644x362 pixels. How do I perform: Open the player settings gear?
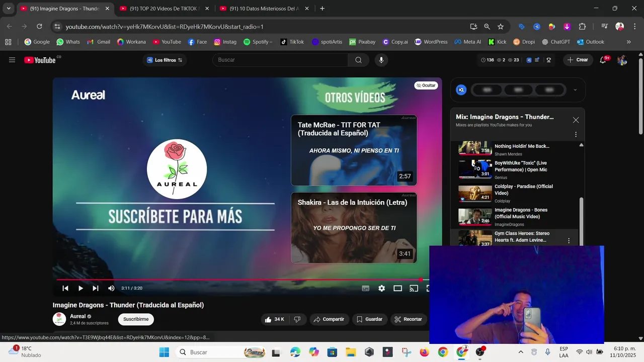pos(382,288)
